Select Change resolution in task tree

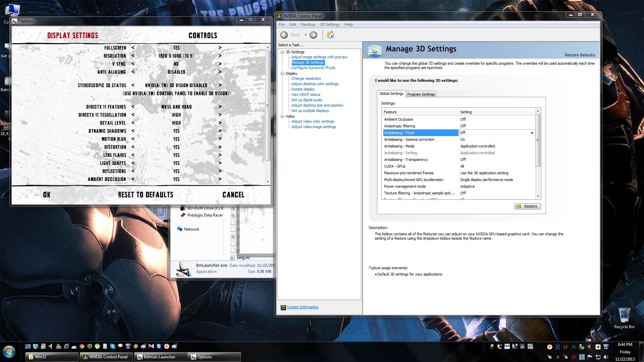coord(306,78)
